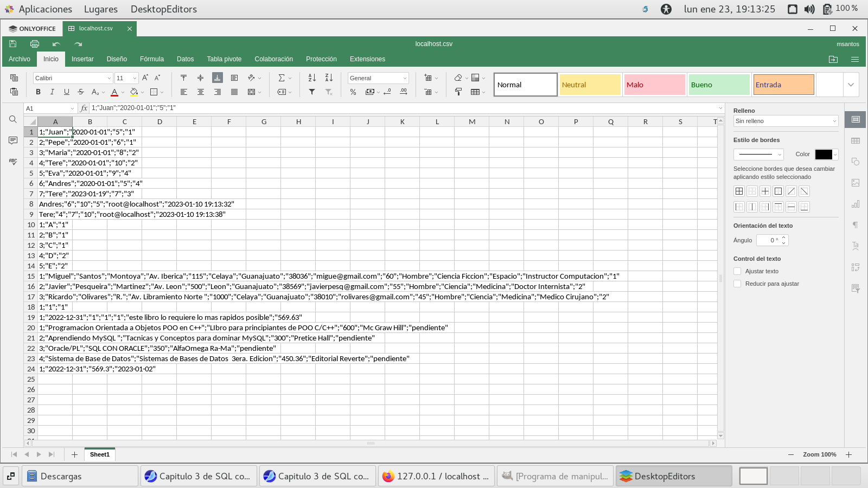
Task: Open the Search sidebar icon
Action: (13, 119)
